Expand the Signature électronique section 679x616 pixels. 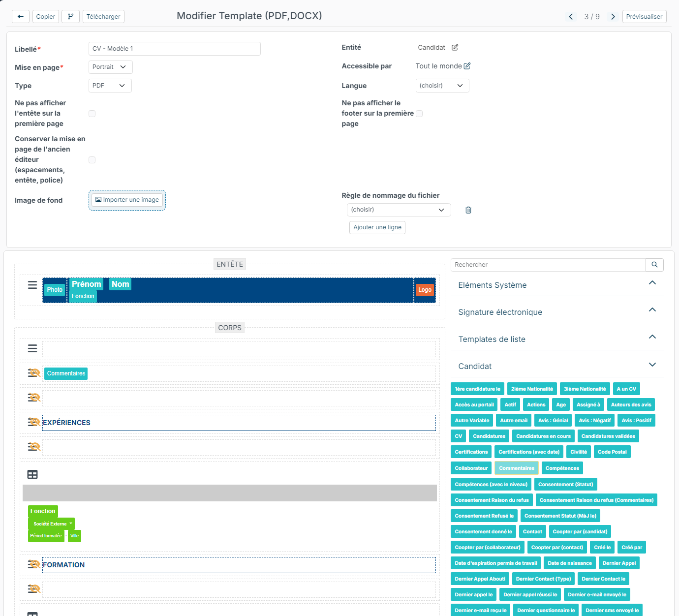point(557,312)
